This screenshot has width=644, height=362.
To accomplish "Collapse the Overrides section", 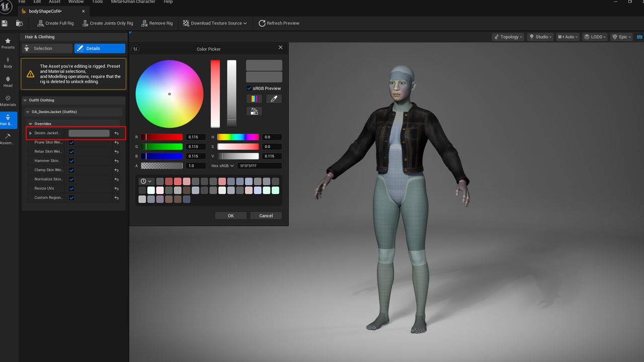I will tap(31, 124).
